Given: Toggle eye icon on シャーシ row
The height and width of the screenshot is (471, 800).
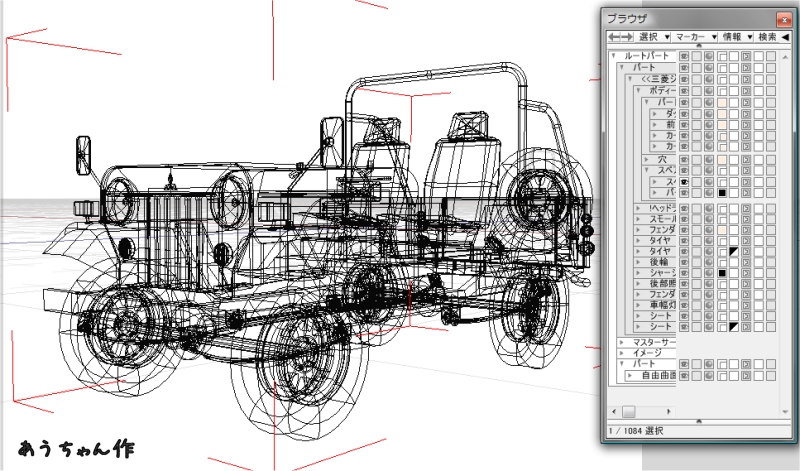Looking at the screenshot, I should coord(684,273).
